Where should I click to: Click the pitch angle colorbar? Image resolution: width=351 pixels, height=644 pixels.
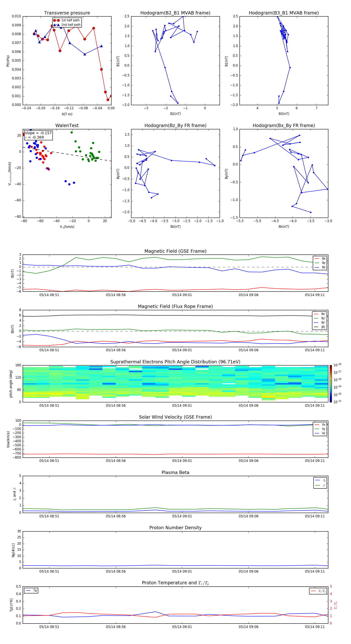[x=331, y=383]
